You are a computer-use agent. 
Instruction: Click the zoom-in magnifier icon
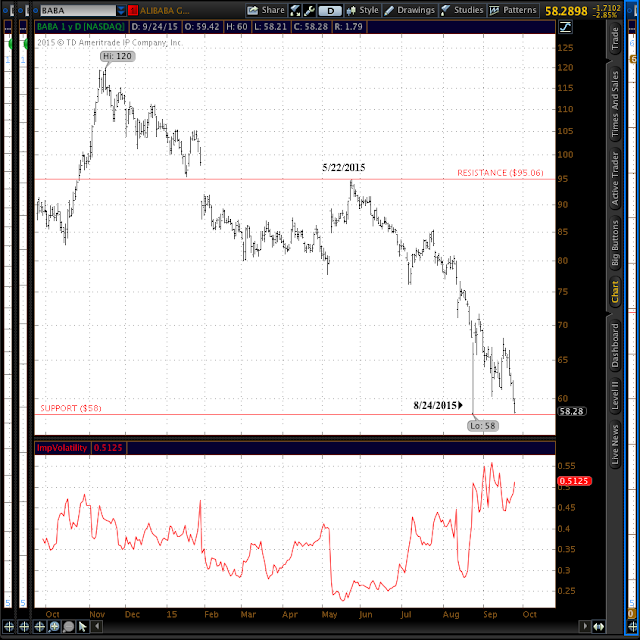pos(54,627)
